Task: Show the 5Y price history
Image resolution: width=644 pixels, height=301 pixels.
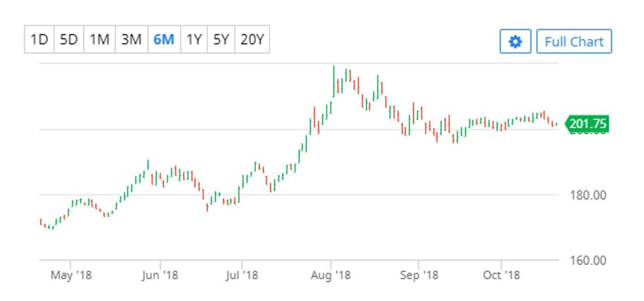Action: [x=221, y=39]
